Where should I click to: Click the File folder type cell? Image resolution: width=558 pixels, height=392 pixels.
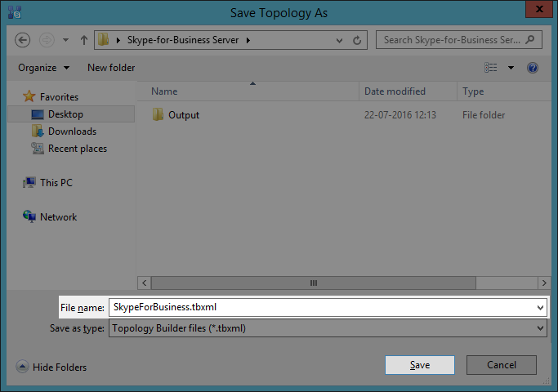pyautogui.click(x=484, y=115)
